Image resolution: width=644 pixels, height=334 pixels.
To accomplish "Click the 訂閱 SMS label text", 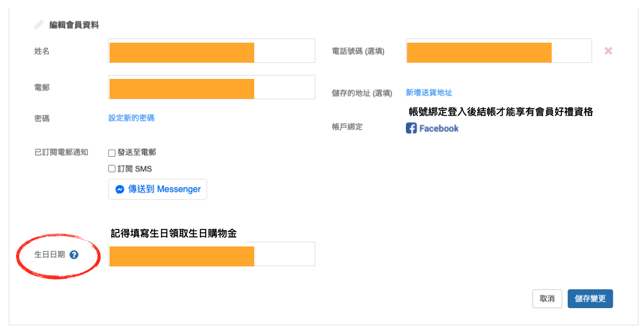I will click(x=134, y=169).
